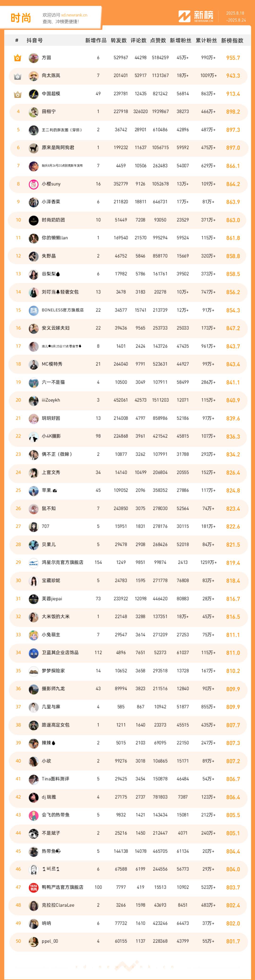Click the 抖音号 column header

tap(35, 40)
